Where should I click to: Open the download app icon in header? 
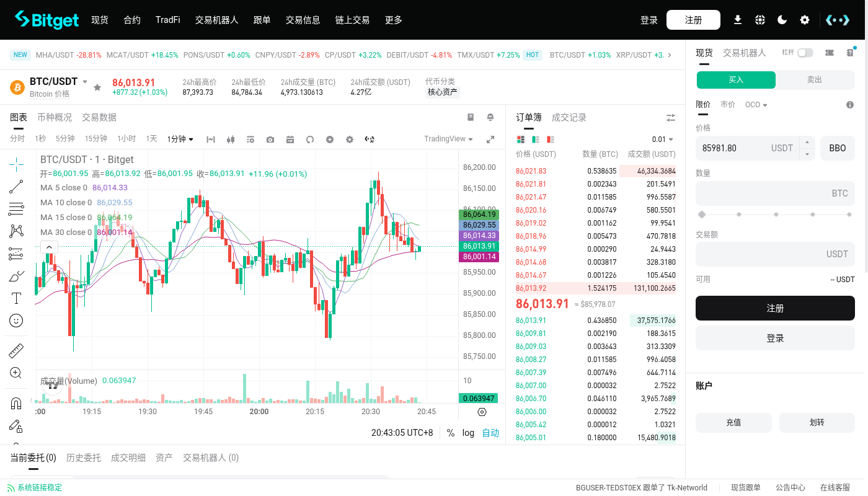738,20
